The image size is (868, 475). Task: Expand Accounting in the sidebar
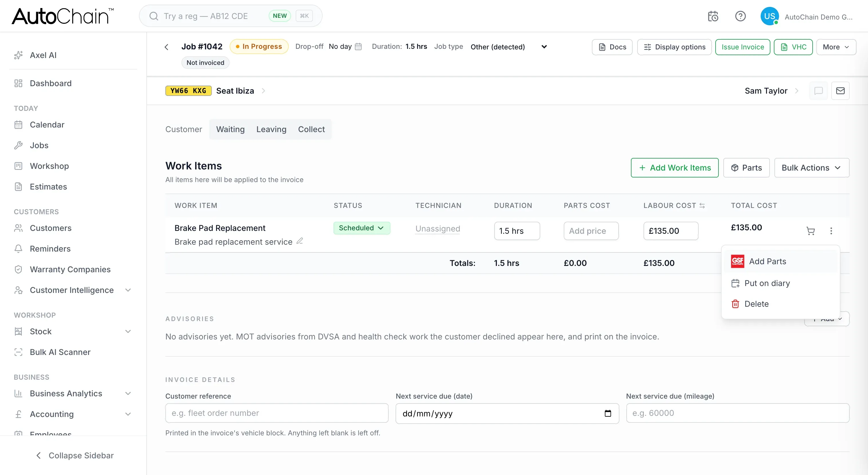128,414
